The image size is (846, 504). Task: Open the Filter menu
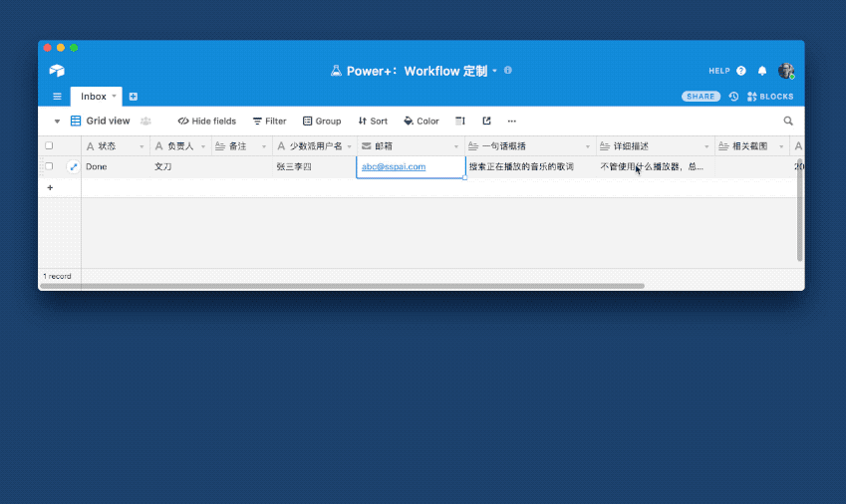(269, 121)
